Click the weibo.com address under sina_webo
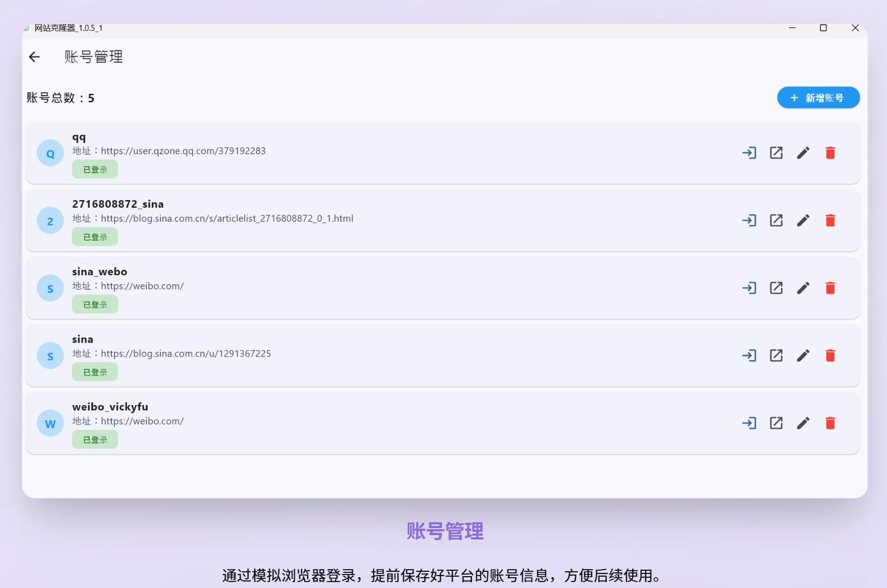The height and width of the screenshot is (588, 887). (x=128, y=286)
